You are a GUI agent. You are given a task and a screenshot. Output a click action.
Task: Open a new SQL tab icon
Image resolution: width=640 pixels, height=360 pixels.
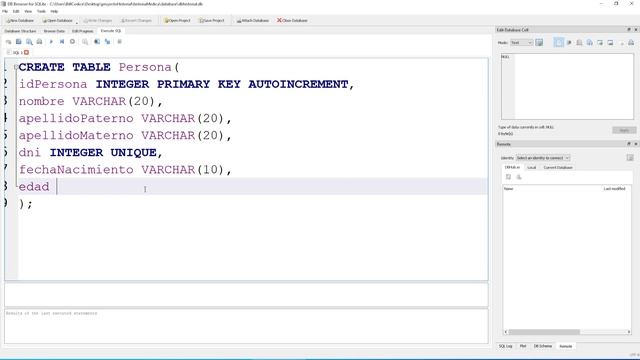(x=8, y=42)
